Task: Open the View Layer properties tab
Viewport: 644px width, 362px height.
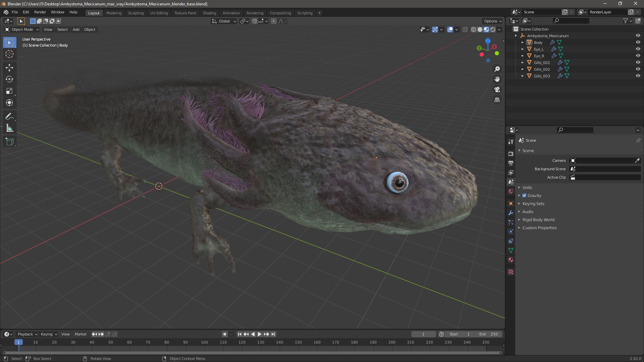Action: (x=511, y=173)
